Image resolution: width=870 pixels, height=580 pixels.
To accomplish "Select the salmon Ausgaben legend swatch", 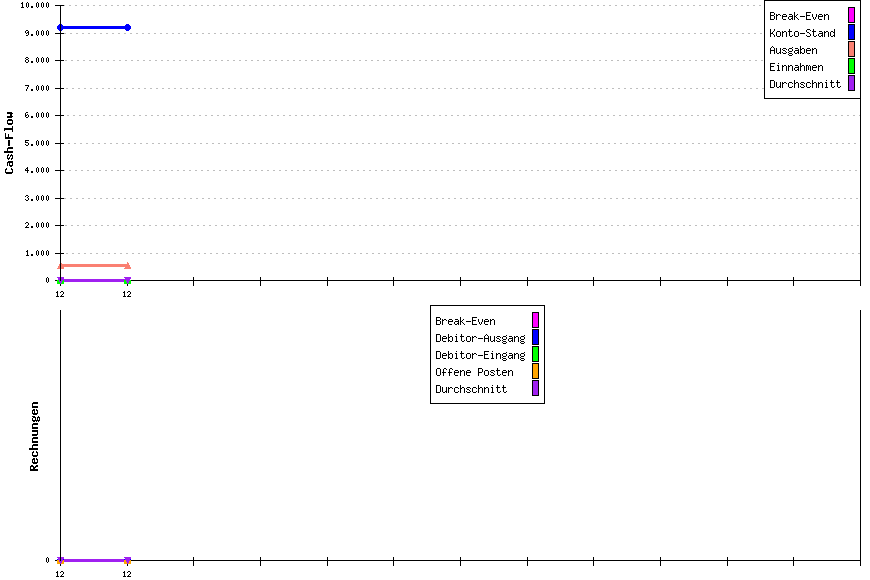I will pyautogui.click(x=851, y=50).
